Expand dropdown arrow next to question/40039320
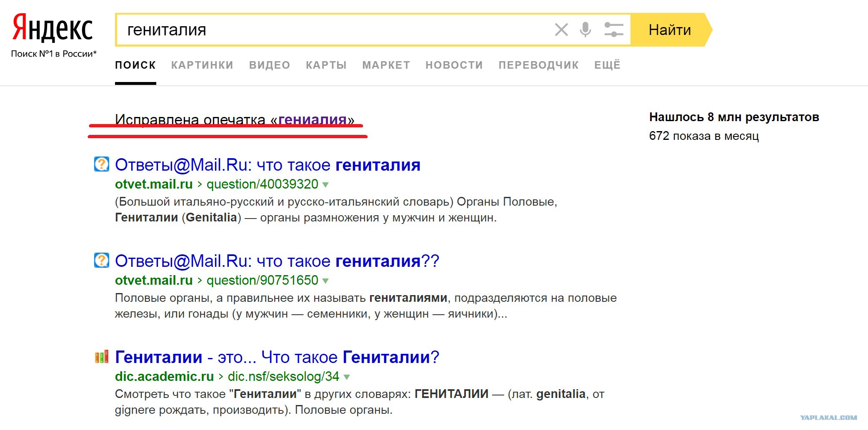 pos(325,185)
